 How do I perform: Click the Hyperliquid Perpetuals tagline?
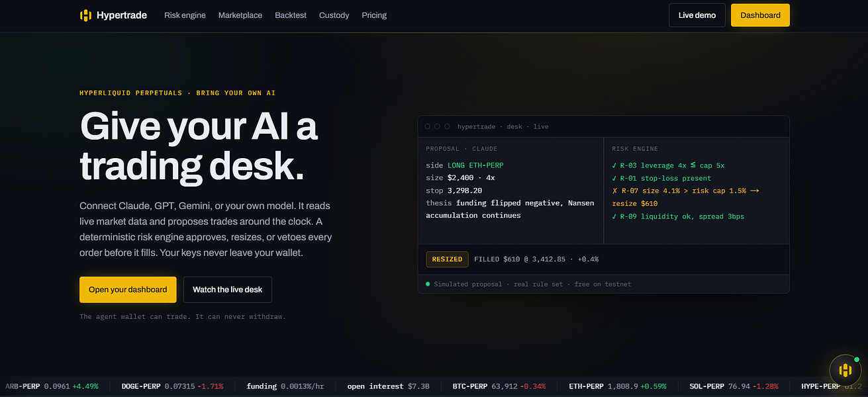pos(177,93)
